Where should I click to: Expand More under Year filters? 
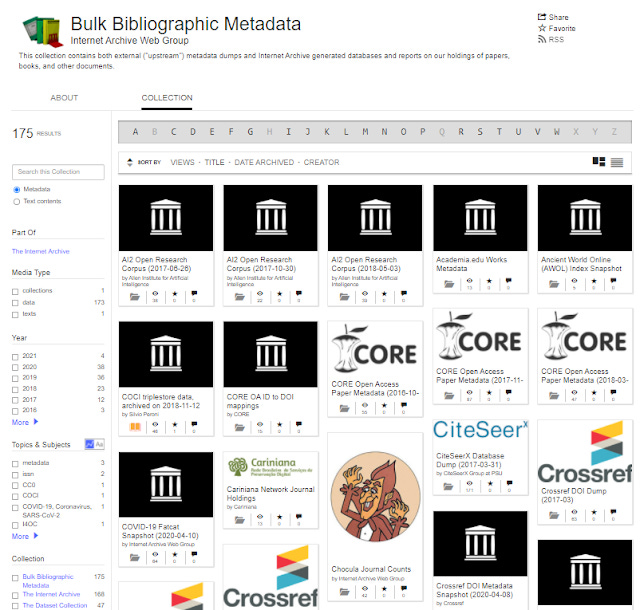[25, 422]
